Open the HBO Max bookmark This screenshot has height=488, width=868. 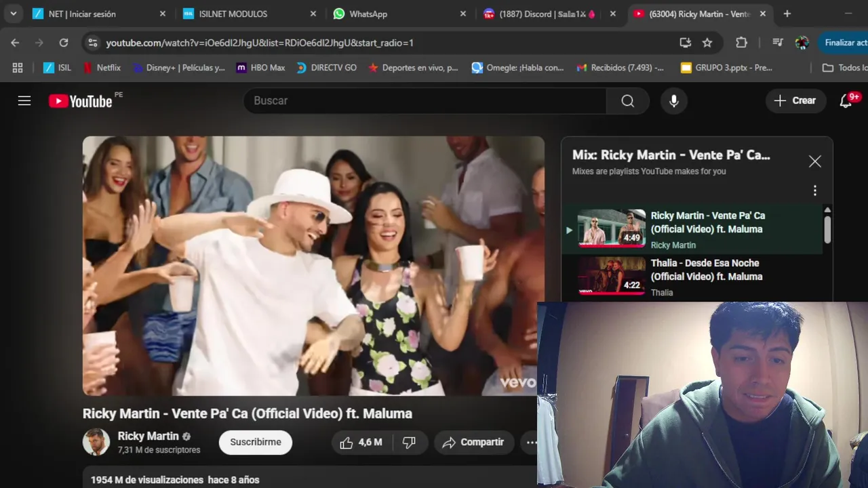(x=260, y=68)
